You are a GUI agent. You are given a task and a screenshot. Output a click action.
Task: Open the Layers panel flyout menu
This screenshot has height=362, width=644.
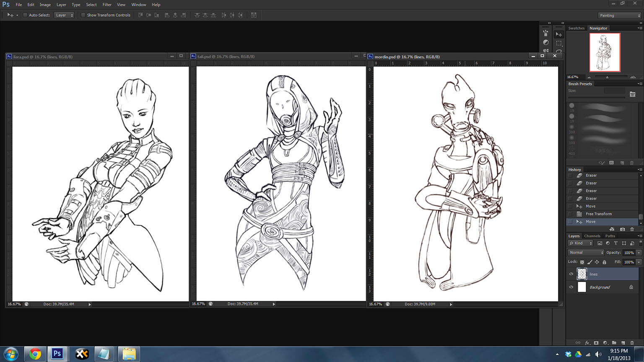640,236
